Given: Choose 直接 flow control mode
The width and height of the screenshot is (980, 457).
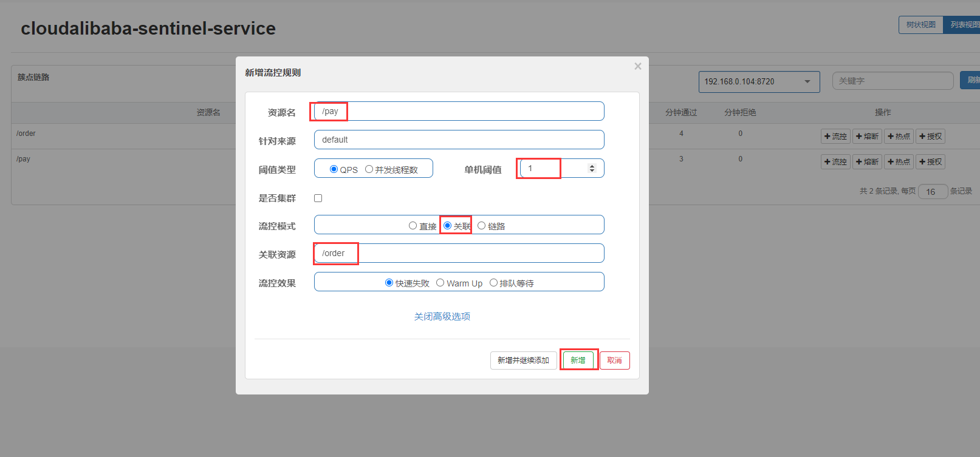Looking at the screenshot, I should 413,226.
